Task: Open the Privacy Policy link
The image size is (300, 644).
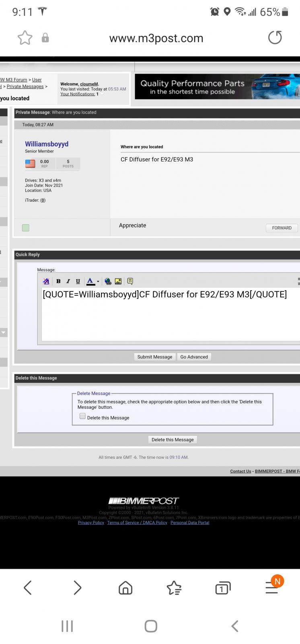Action: tap(91, 522)
